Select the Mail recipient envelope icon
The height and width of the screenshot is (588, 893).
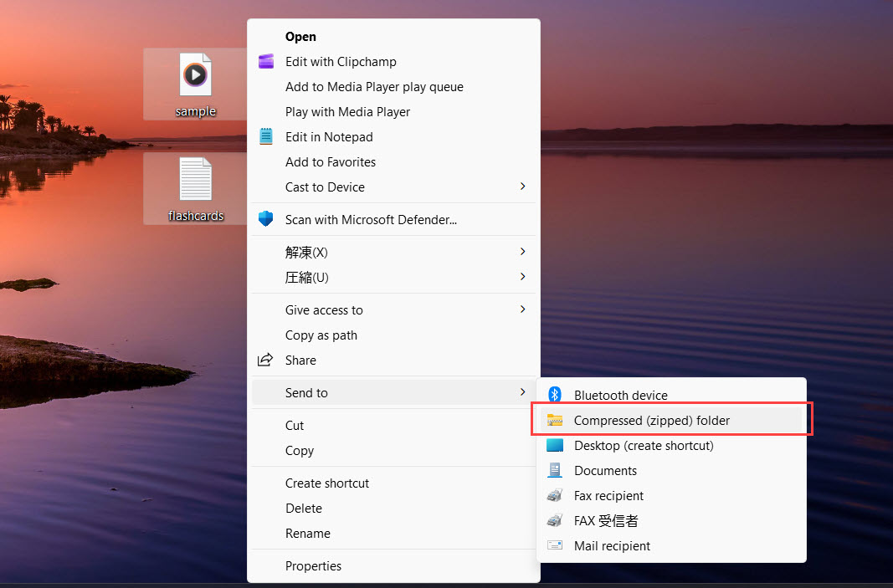(x=554, y=545)
